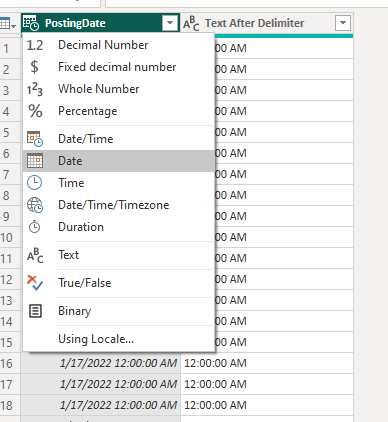The width and height of the screenshot is (388, 422).
Task: Click the PostingDate cell in row 17
Action: click(x=101, y=384)
